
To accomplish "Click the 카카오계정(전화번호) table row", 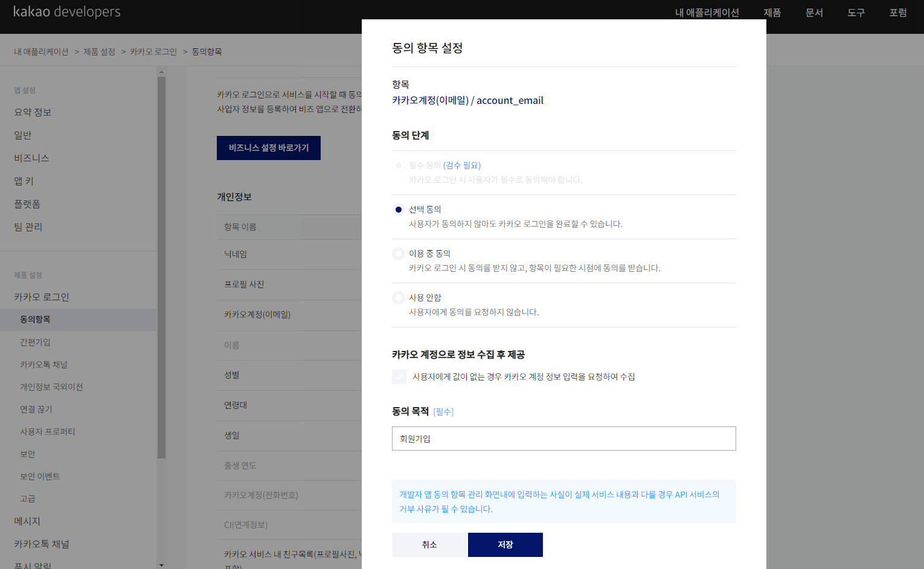I will click(x=289, y=495).
